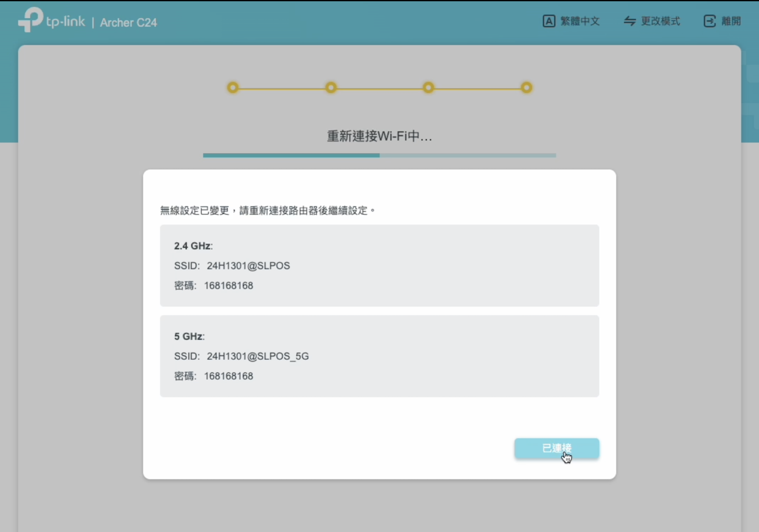The width and height of the screenshot is (759, 532).
Task: Click the 5 GHz band label
Action: (189, 337)
